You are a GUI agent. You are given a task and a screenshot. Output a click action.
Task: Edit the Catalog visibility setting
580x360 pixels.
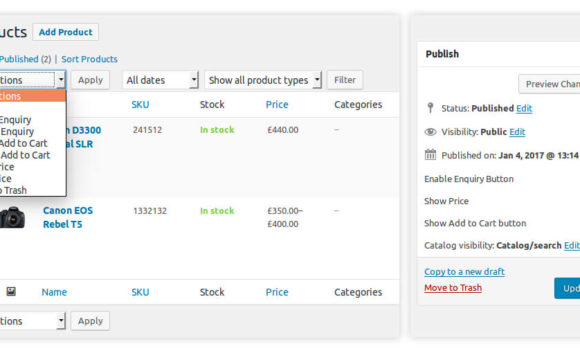(572, 246)
